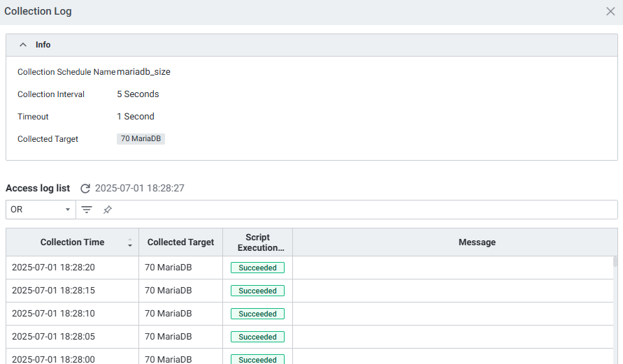Click the Info section header title
623x364 pixels.
tap(43, 45)
